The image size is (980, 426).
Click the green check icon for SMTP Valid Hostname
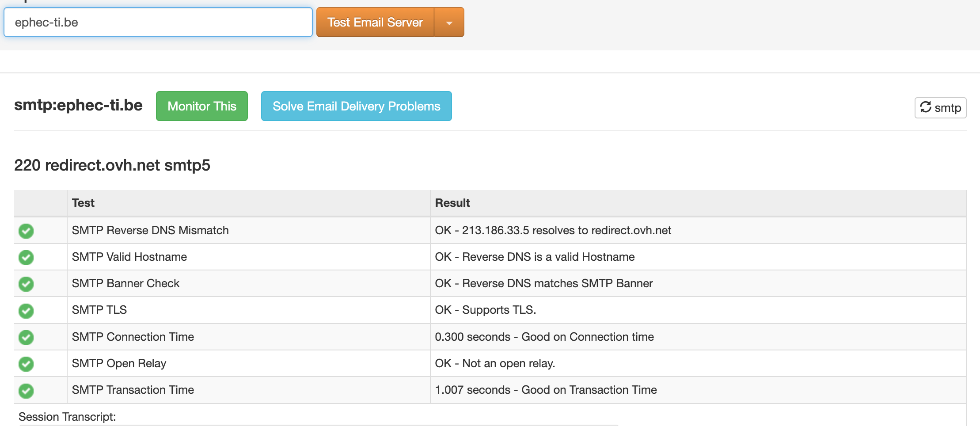tap(26, 257)
